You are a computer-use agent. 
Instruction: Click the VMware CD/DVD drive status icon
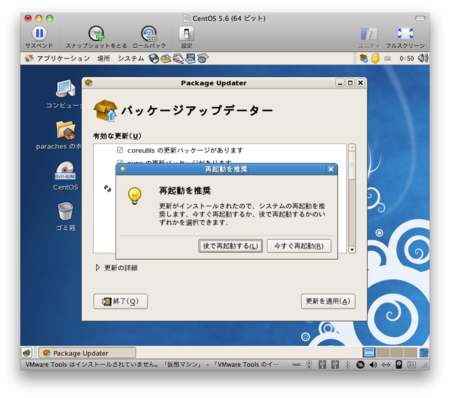(360, 365)
